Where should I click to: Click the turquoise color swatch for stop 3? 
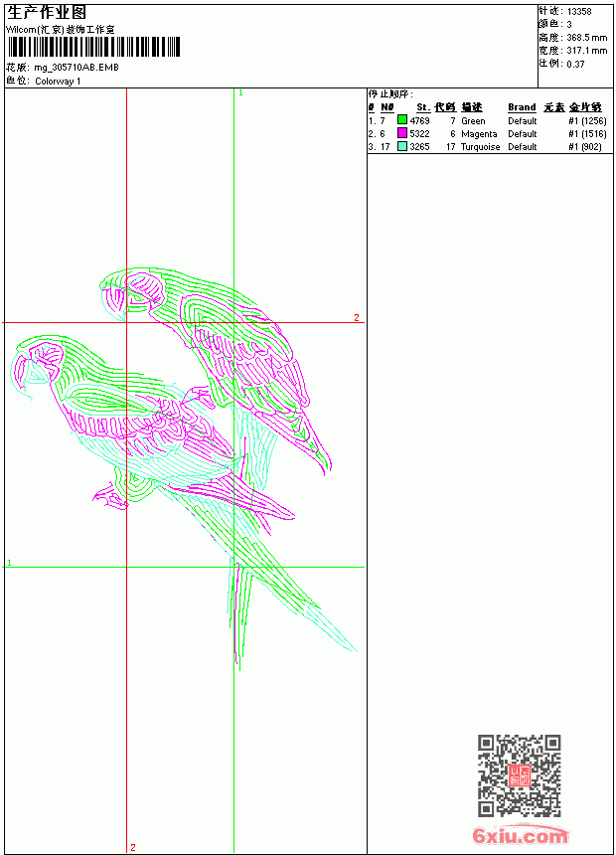pos(402,146)
